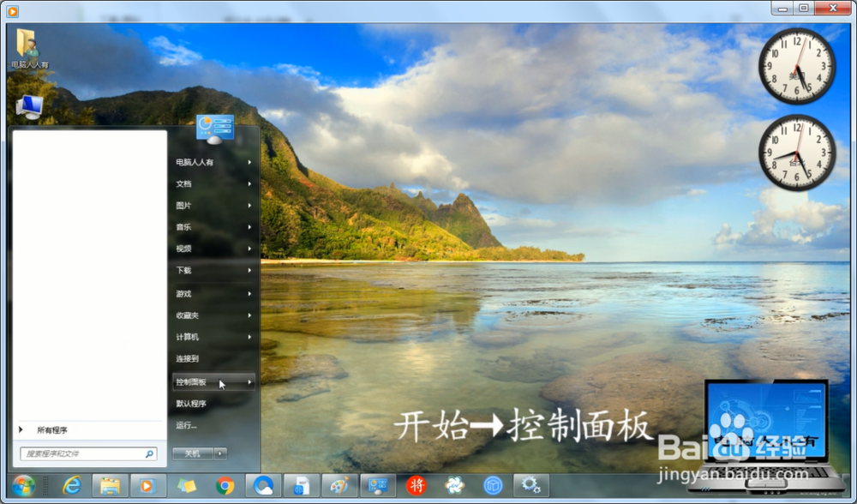Open Windows Explorer folder taskbar icon

(110, 485)
